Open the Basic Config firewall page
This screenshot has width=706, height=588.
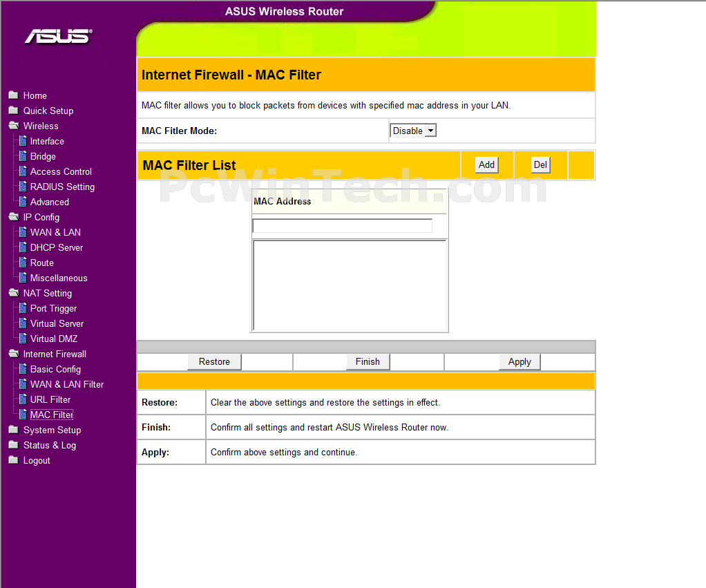click(56, 370)
